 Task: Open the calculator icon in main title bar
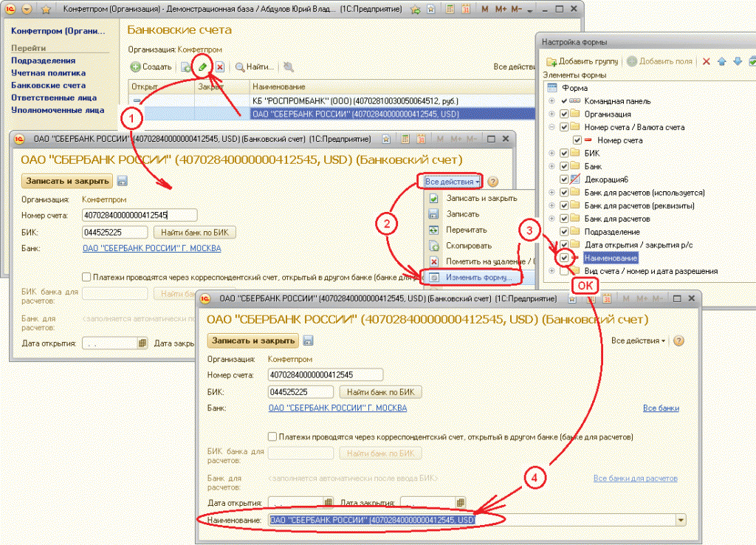450,10
